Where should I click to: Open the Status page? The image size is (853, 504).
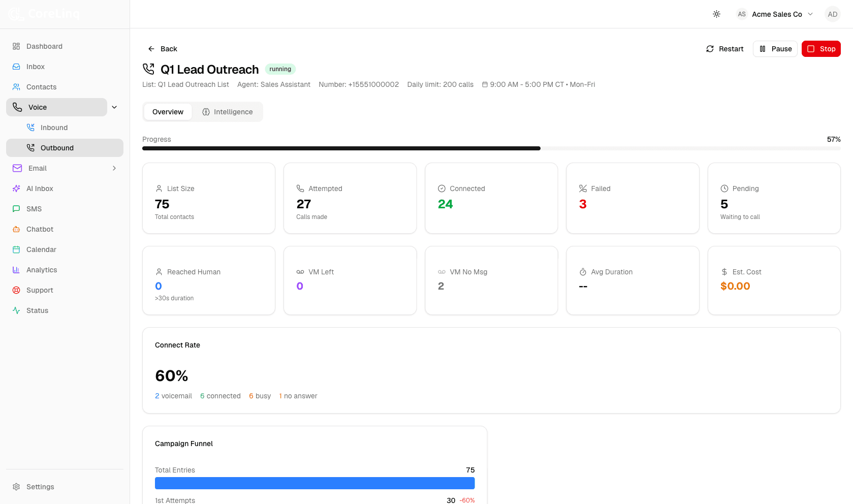(65, 310)
